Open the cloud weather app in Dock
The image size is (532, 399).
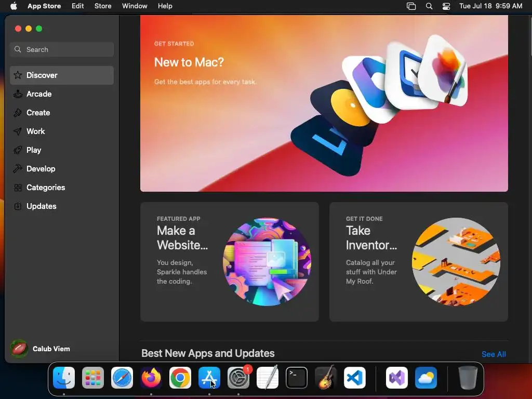pyautogui.click(x=426, y=378)
